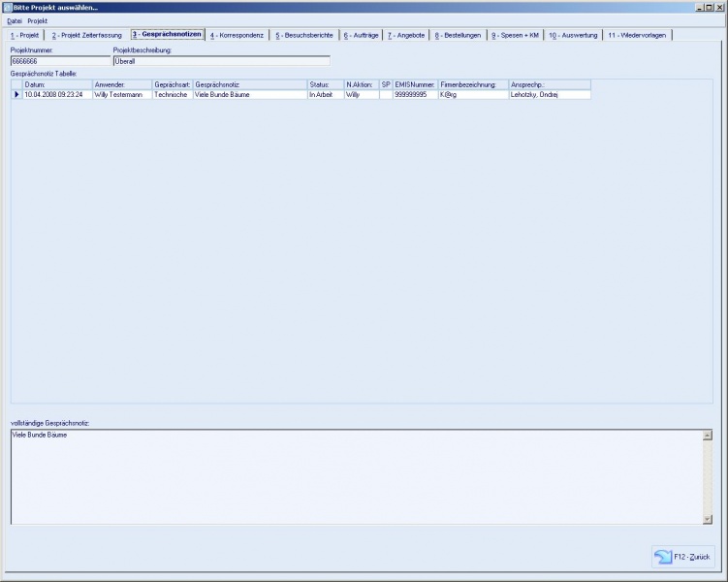The height and width of the screenshot is (582, 728).
Task: Click the Projektnummer field with 6666666
Action: 60,61
